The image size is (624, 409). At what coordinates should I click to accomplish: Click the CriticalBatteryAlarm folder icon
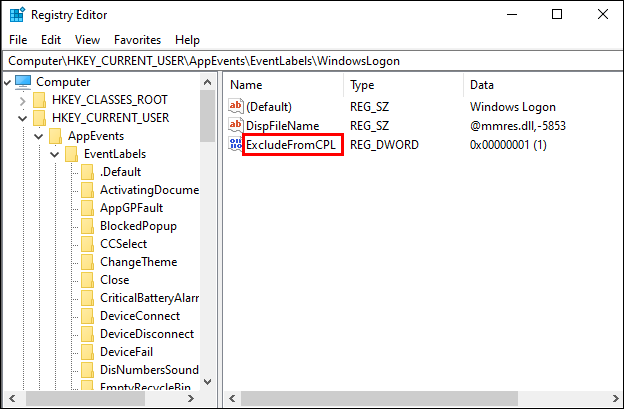pyautogui.click(x=87, y=298)
